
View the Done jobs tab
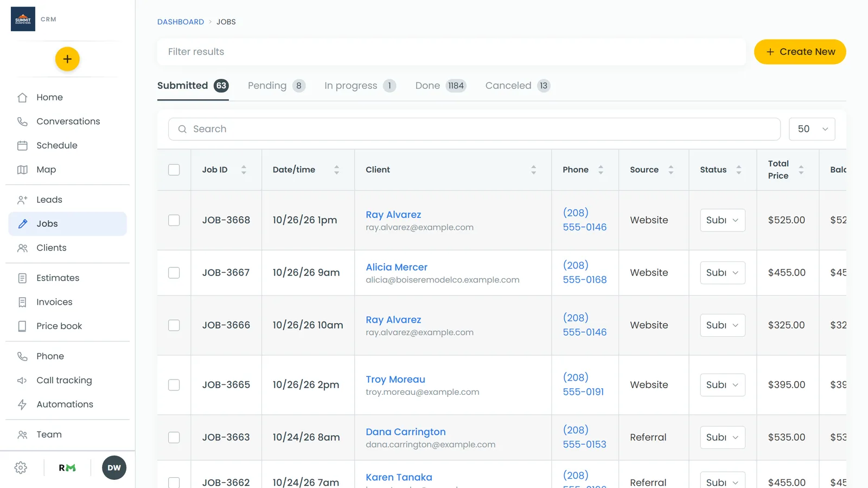[x=441, y=86]
